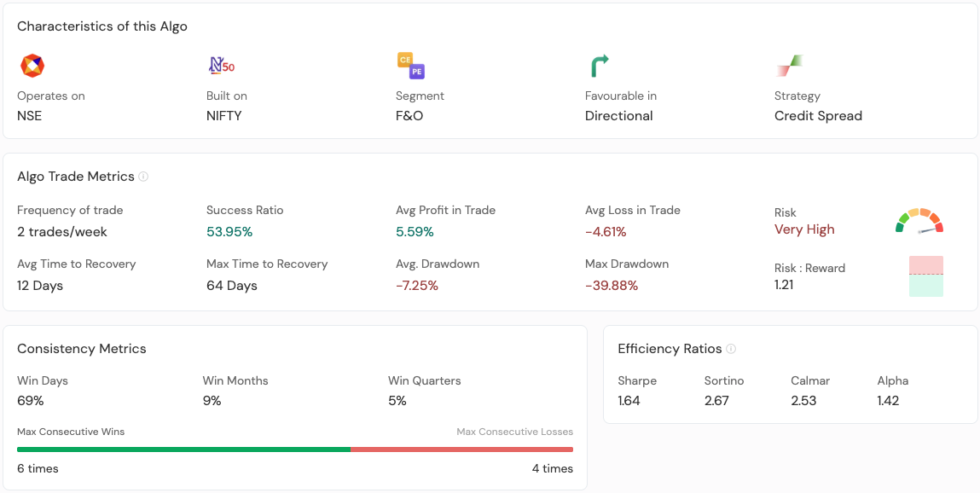The height and width of the screenshot is (493, 980).
Task: Open the Efficiency Ratios info icon
Action: (731, 349)
